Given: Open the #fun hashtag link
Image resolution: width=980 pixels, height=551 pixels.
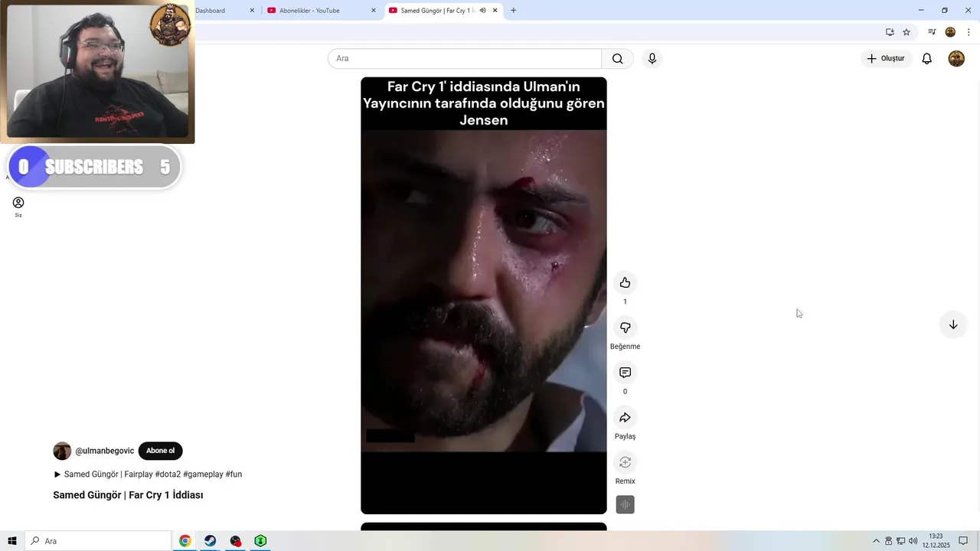Looking at the screenshot, I should (234, 474).
